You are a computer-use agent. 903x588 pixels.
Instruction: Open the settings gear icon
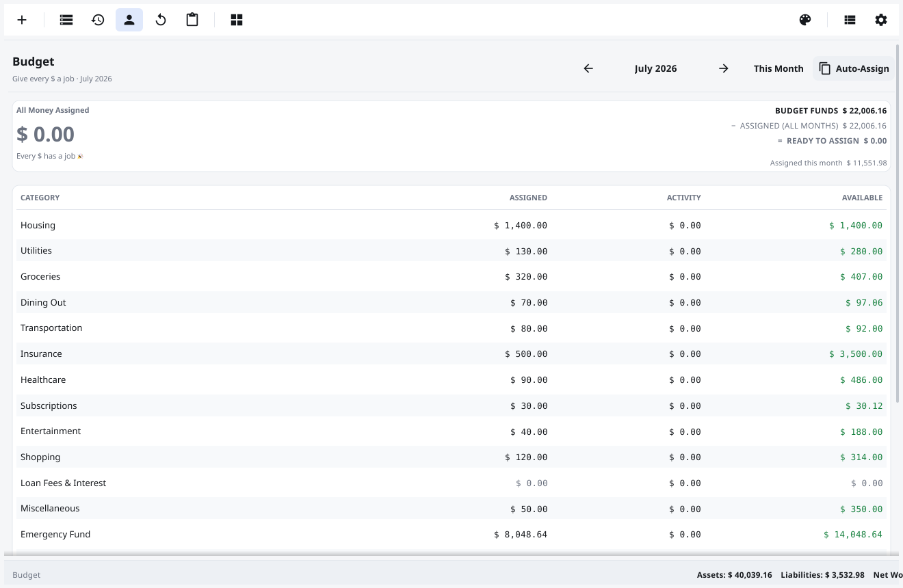(881, 20)
